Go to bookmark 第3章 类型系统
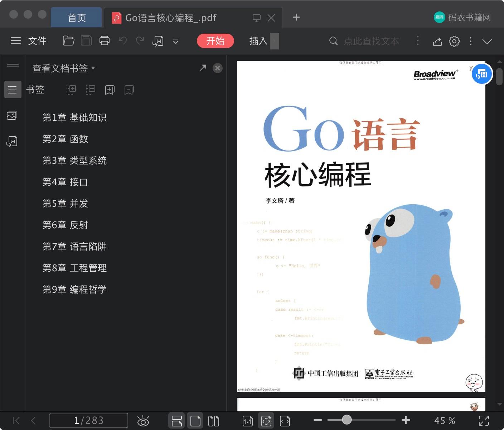 click(74, 161)
